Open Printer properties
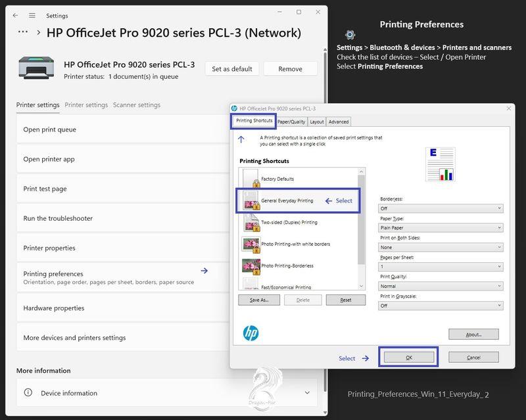The width and height of the screenshot is (526, 420). tap(123, 248)
